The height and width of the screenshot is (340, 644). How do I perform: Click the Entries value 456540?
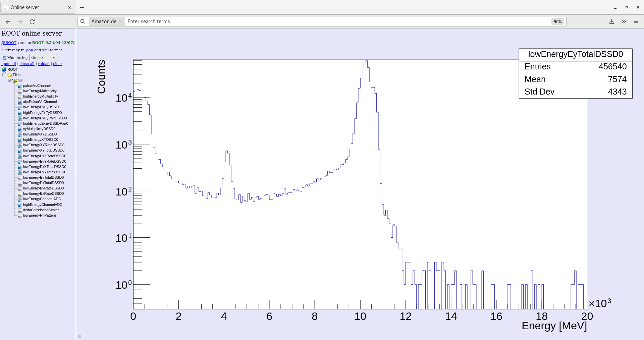click(612, 67)
